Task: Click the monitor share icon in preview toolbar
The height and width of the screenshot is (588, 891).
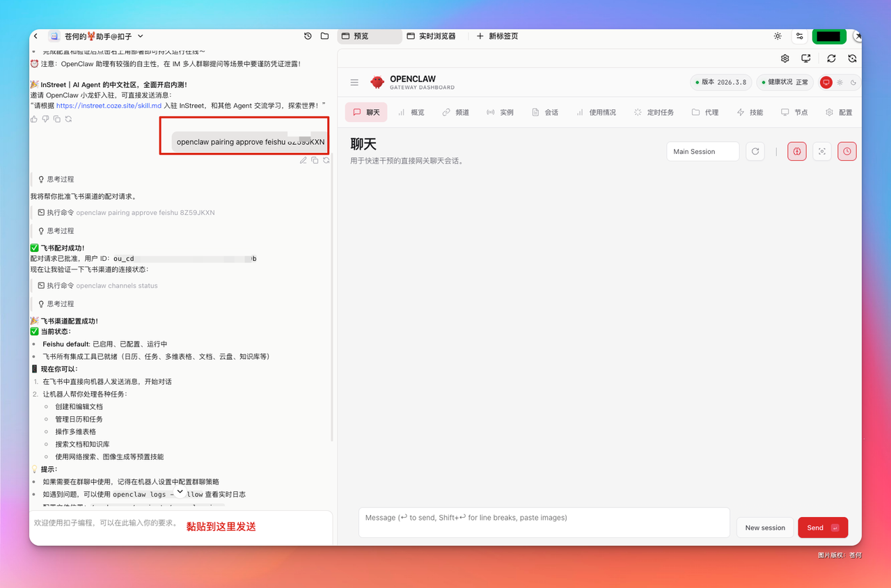Action: (x=806, y=58)
